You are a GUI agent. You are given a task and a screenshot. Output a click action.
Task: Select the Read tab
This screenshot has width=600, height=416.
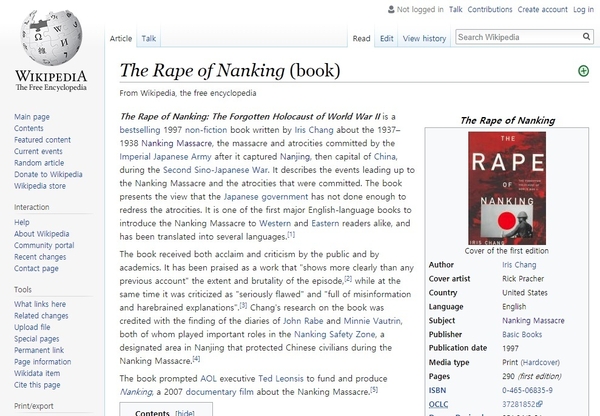click(x=361, y=39)
